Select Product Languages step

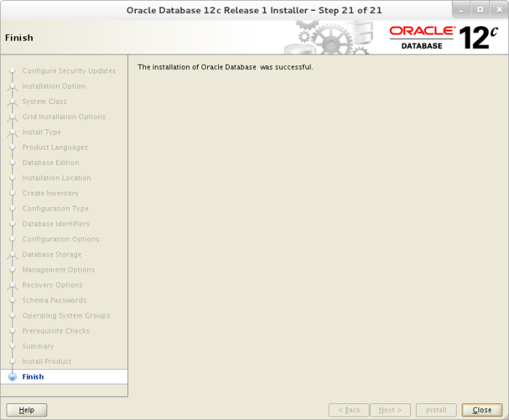[x=55, y=148]
